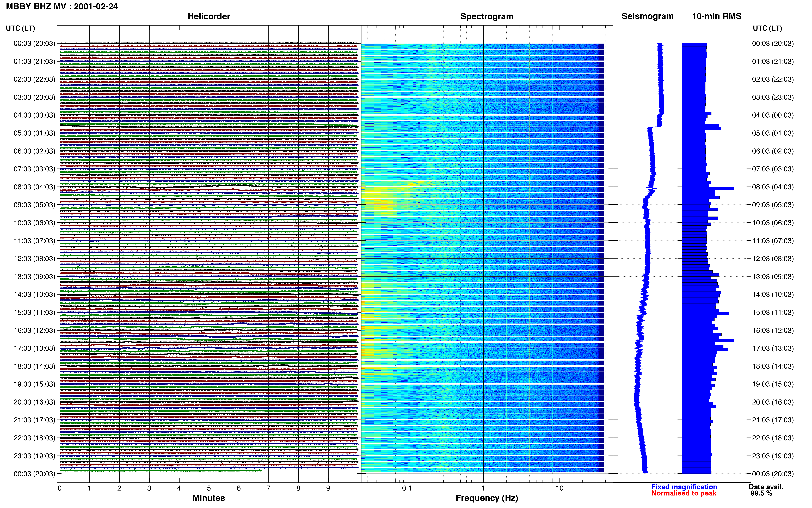Click the right time label 12:03 (08:03)
Image resolution: width=812 pixels, height=508 pixels.
773,259
